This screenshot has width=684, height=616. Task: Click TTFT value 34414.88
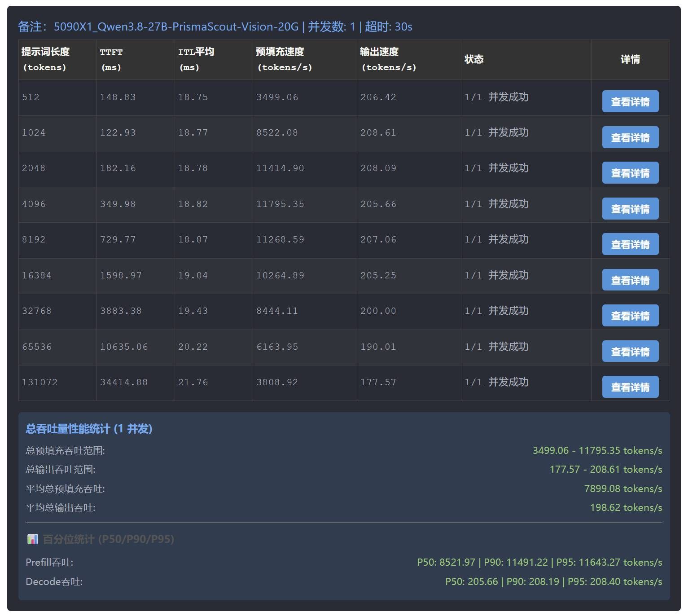pyautogui.click(x=124, y=382)
